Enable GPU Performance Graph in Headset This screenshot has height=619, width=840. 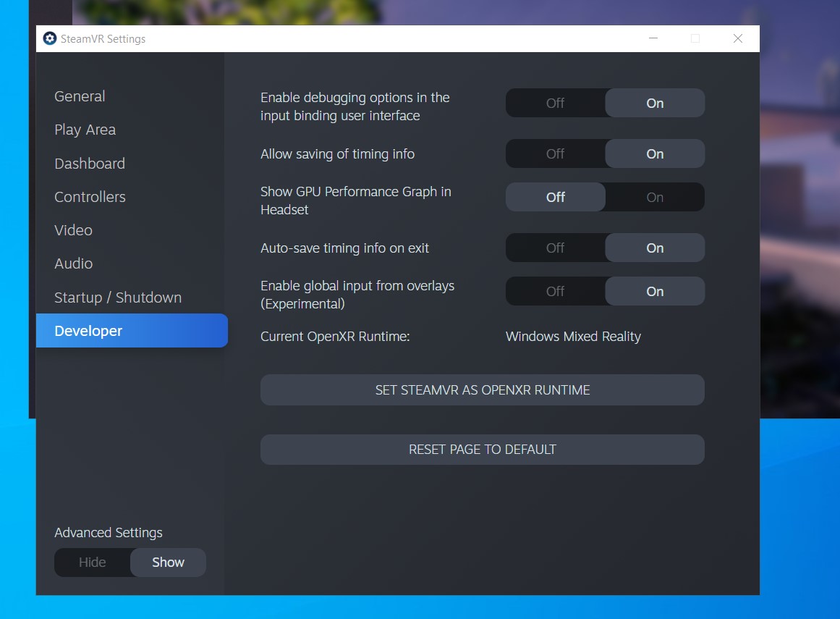654,198
